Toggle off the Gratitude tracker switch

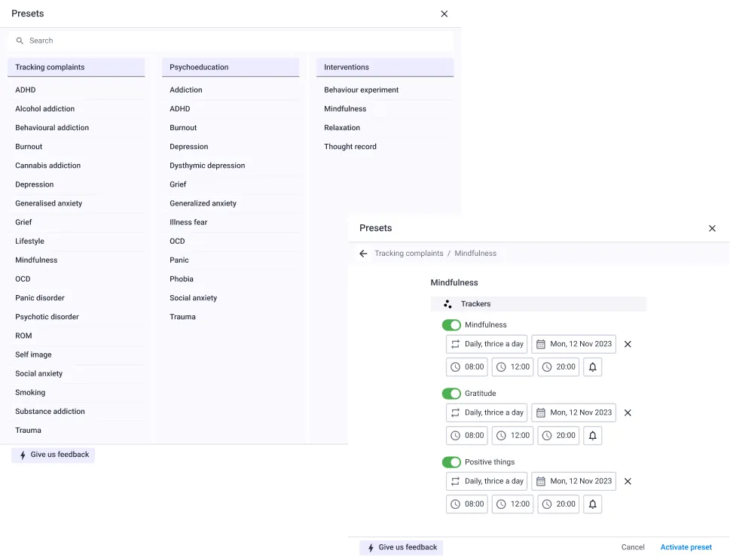(x=451, y=394)
